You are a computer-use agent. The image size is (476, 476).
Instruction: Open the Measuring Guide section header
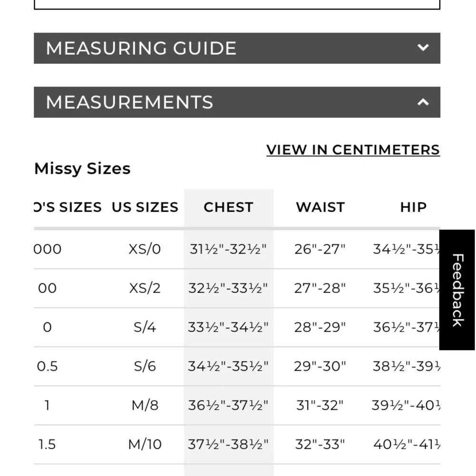(x=141, y=48)
